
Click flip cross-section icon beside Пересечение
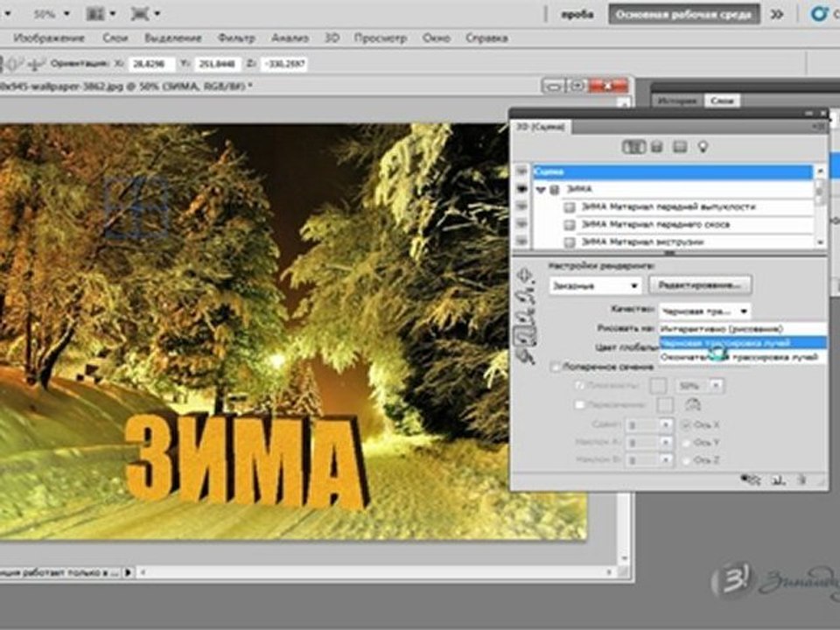tap(693, 404)
